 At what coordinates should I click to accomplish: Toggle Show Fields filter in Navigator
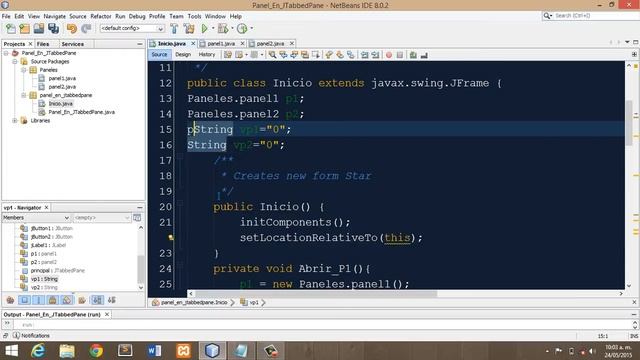[24, 300]
